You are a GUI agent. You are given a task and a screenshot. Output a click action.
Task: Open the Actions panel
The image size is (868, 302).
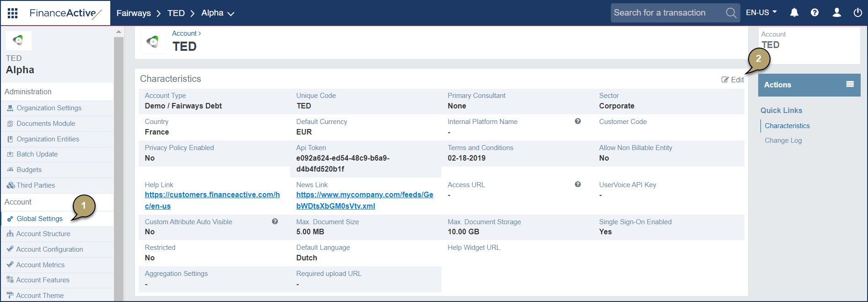pos(809,85)
